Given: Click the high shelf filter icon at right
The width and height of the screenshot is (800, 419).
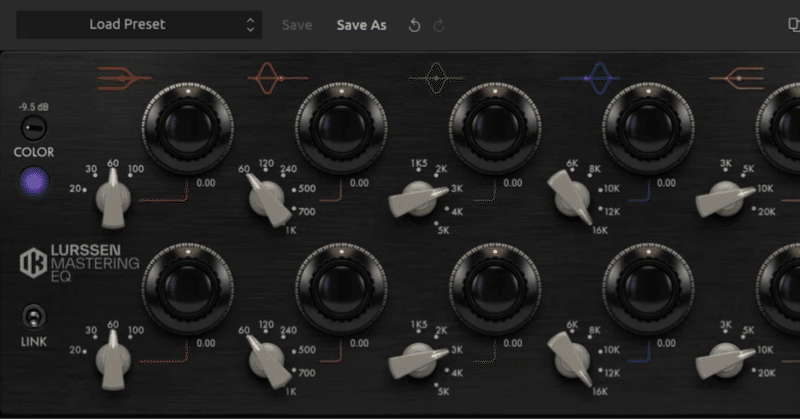Looking at the screenshot, I should pyautogui.click(x=737, y=79).
